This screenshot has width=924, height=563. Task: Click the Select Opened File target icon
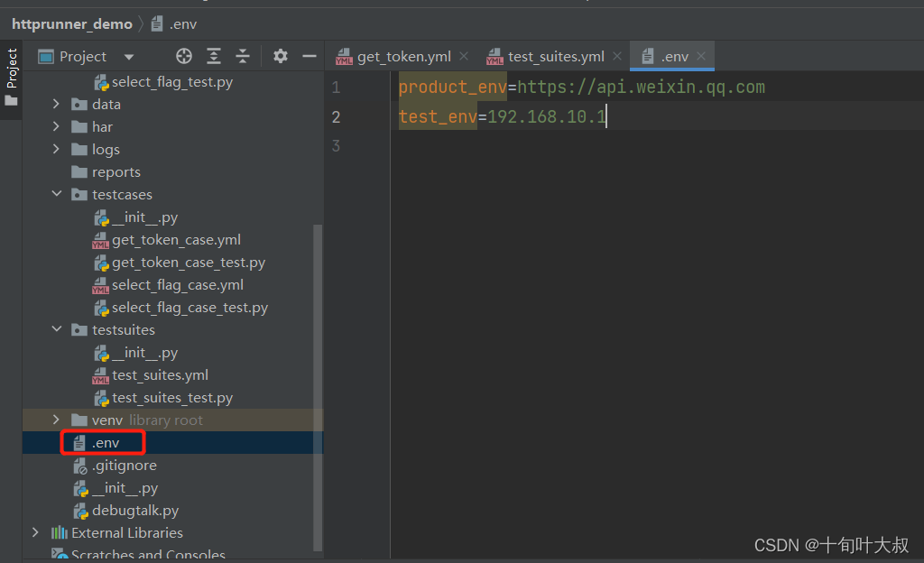[x=184, y=56]
